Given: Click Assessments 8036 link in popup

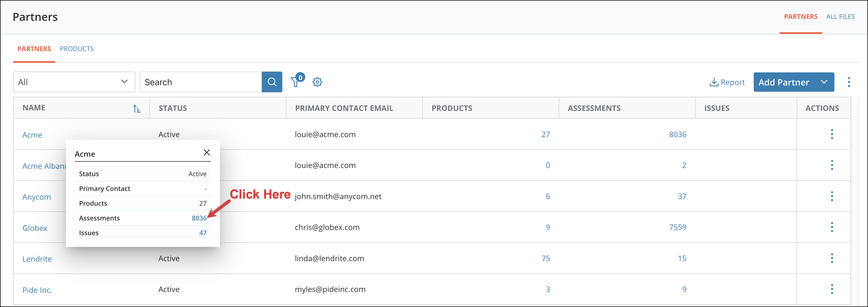Looking at the screenshot, I should point(199,218).
